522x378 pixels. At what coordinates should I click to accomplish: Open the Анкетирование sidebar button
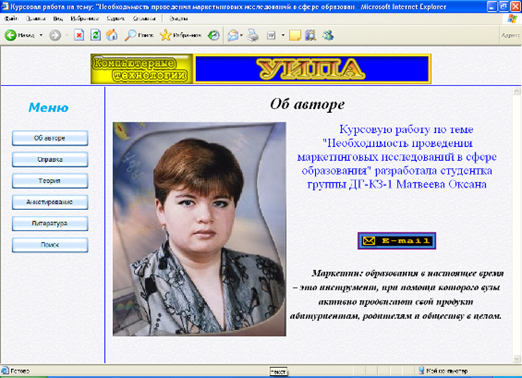(x=50, y=202)
